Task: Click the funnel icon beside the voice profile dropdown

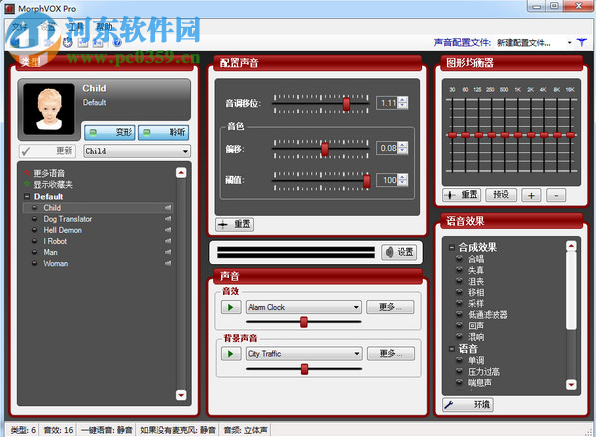Action: [x=582, y=42]
